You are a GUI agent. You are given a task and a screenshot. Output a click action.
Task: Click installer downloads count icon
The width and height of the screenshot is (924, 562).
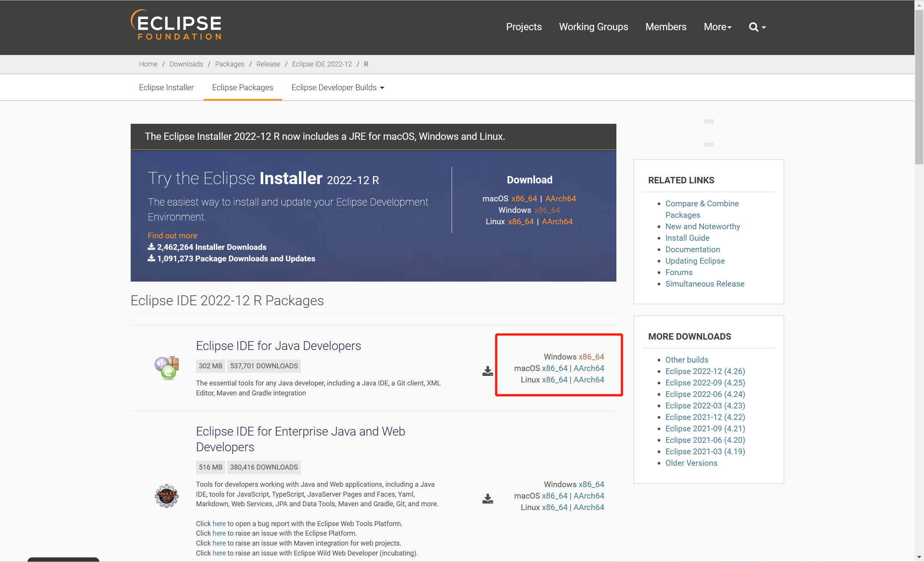point(151,247)
